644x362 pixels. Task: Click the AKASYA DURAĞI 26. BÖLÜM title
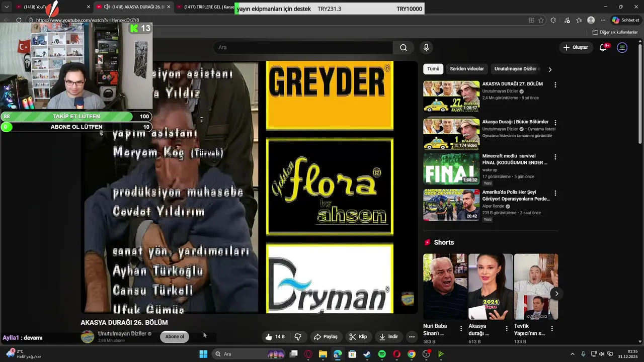point(124,322)
